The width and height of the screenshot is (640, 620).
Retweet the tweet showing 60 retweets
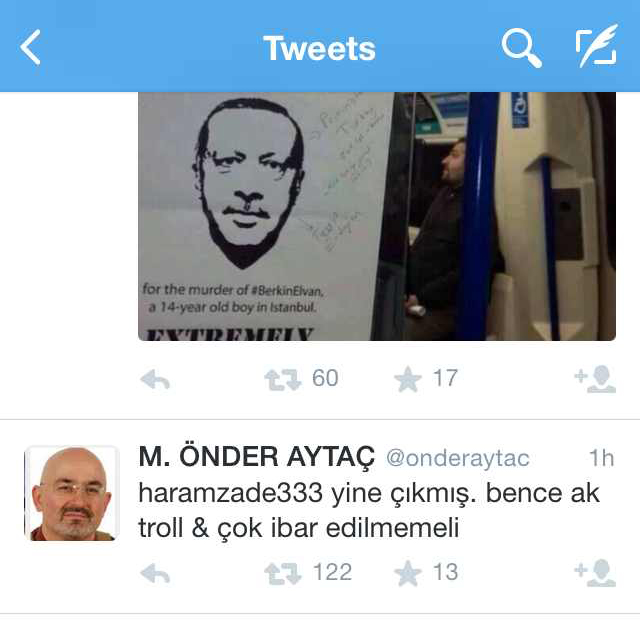(282, 380)
